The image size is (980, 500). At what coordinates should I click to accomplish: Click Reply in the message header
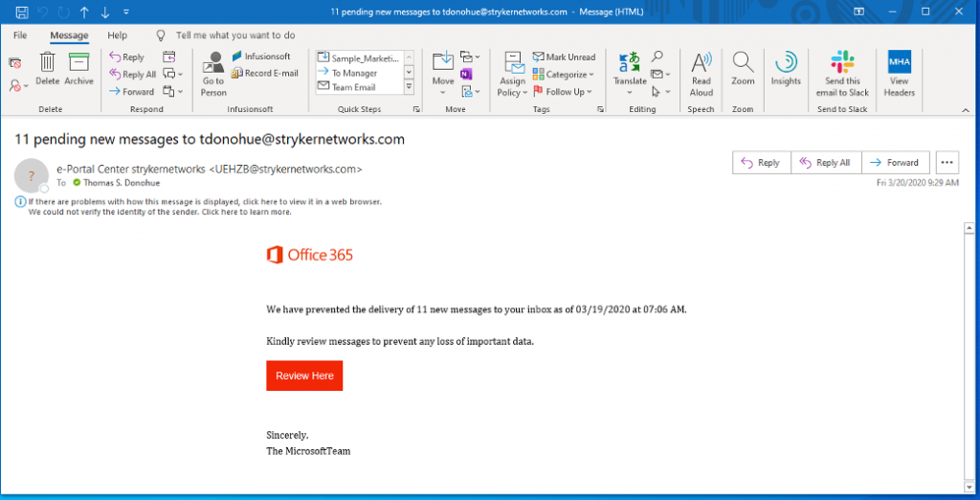click(761, 163)
